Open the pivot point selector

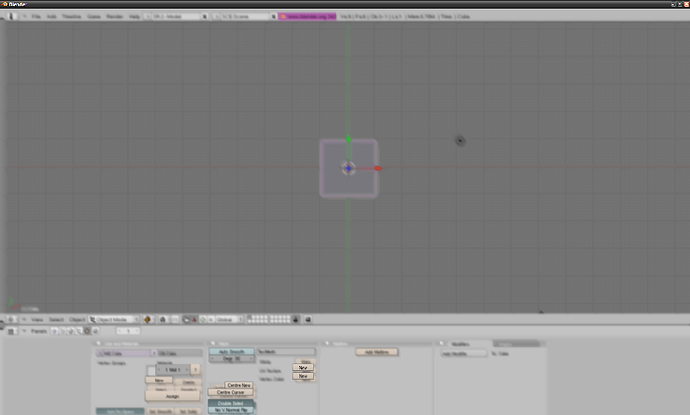pyautogui.click(x=162, y=320)
